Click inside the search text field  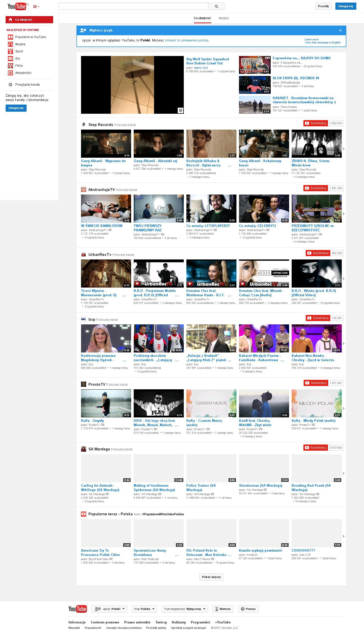pos(133,6)
